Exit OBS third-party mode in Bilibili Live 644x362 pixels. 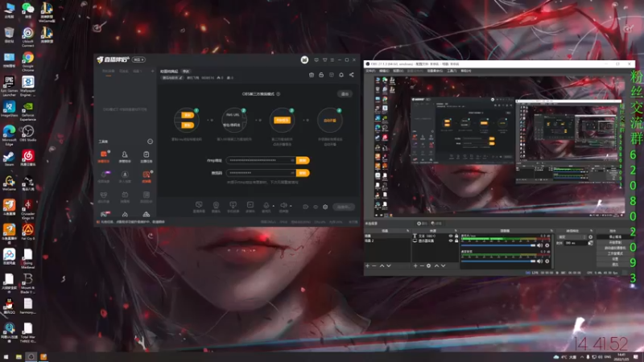pos(345,94)
